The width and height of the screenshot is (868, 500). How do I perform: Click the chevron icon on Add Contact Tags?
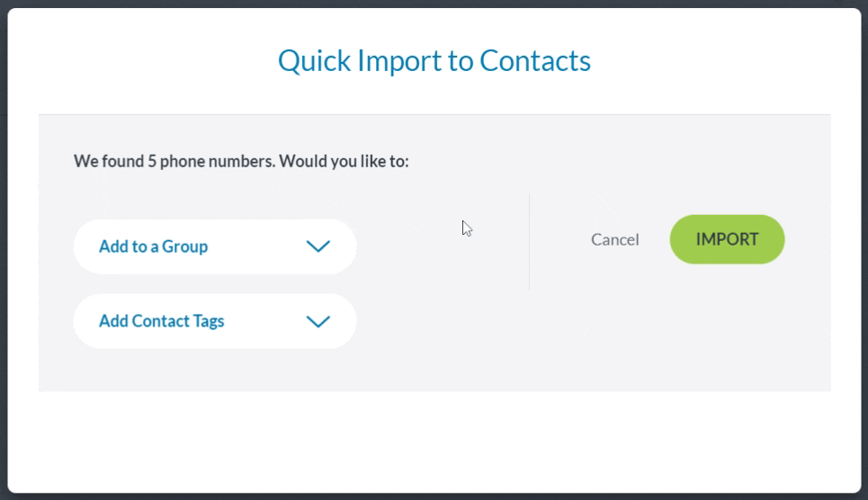coord(318,321)
